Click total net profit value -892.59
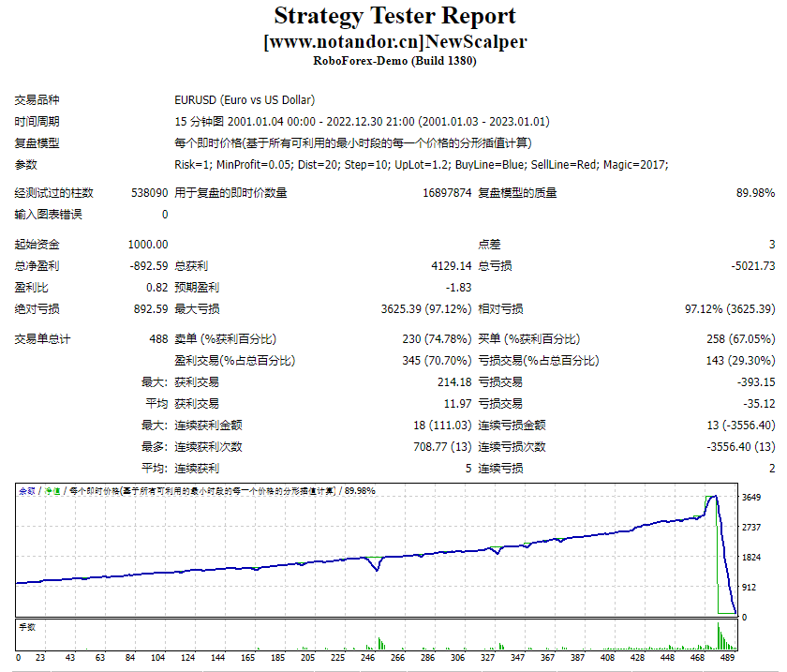 pos(149,266)
